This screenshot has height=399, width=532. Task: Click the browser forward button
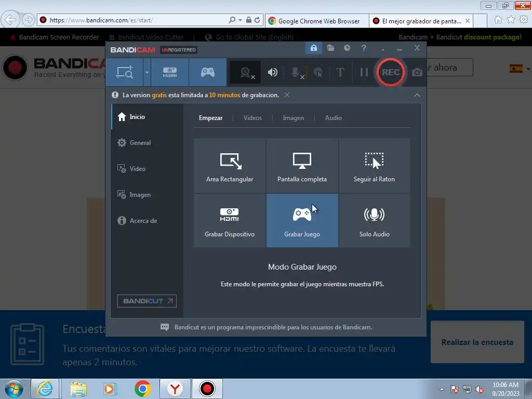tap(29, 20)
